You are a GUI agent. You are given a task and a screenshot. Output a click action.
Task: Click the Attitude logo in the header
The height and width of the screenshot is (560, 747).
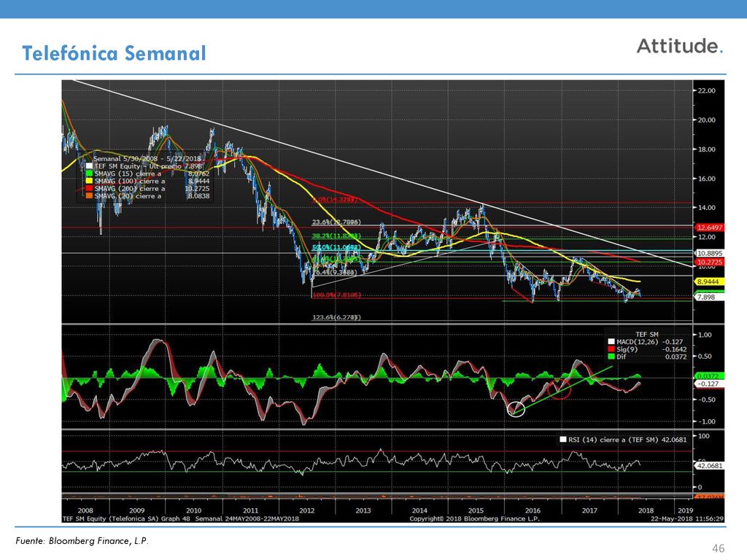(x=680, y=46)
